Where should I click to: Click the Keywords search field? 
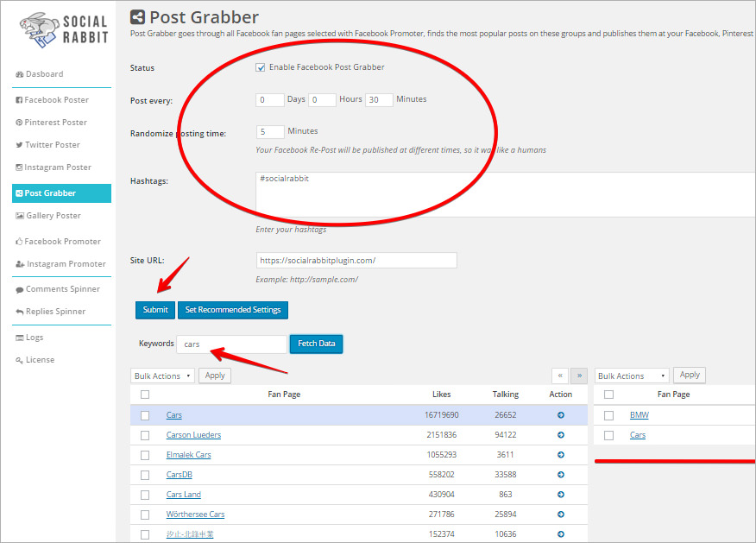click(232, 344)
